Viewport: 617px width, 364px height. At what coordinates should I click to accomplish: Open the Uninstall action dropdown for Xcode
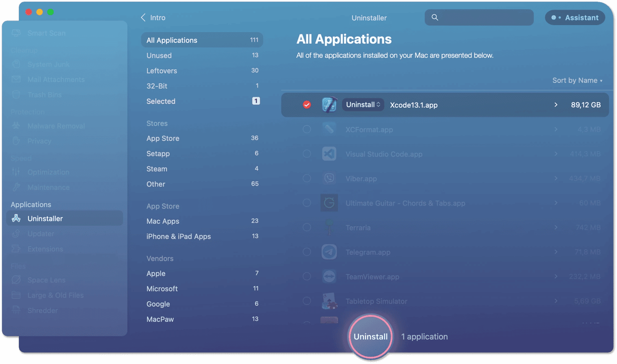(x=363, y=105)
